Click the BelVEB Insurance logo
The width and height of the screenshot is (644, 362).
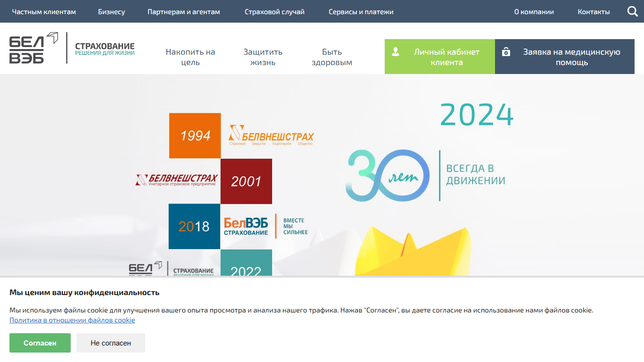[x=72, y=48]
